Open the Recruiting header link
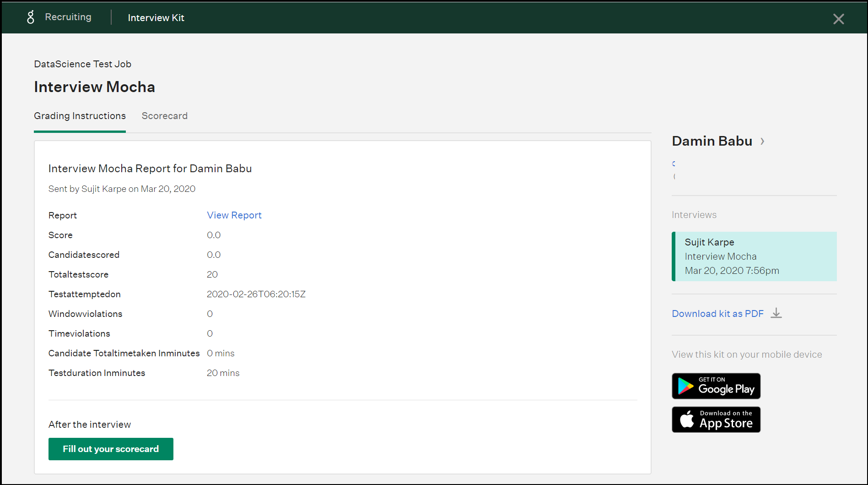868x485 pixels. 68,17
